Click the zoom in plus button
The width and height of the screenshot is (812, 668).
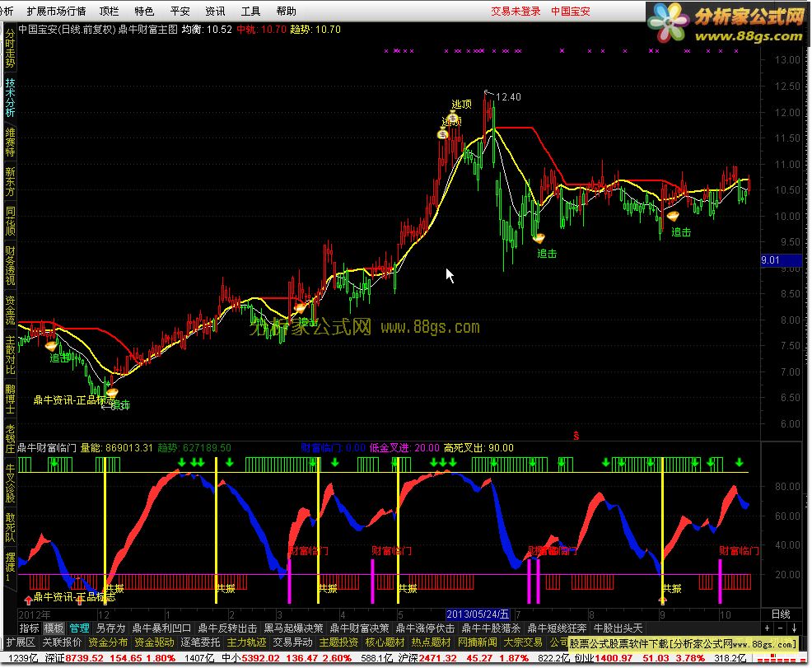pos(767,628)
